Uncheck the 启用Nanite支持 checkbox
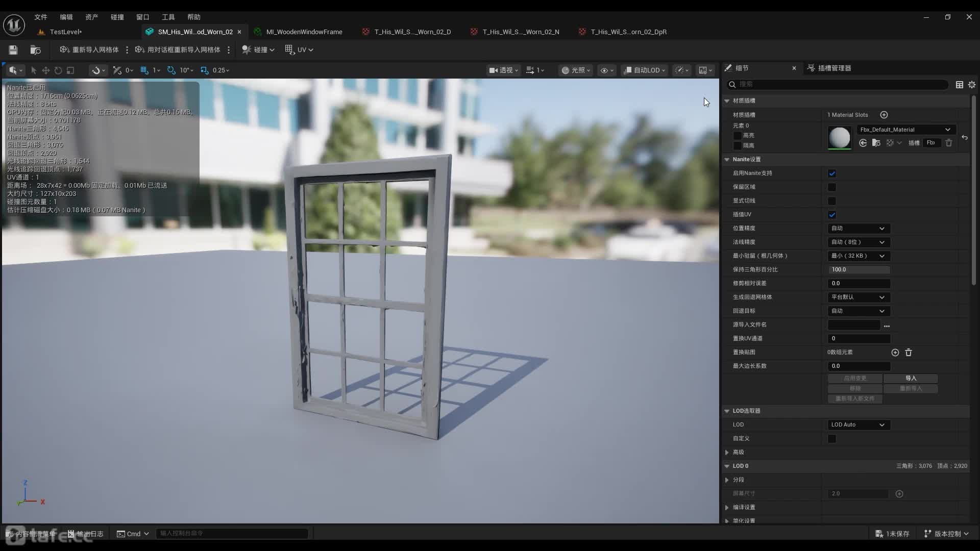980x551 pixels. tap(832, 173)
